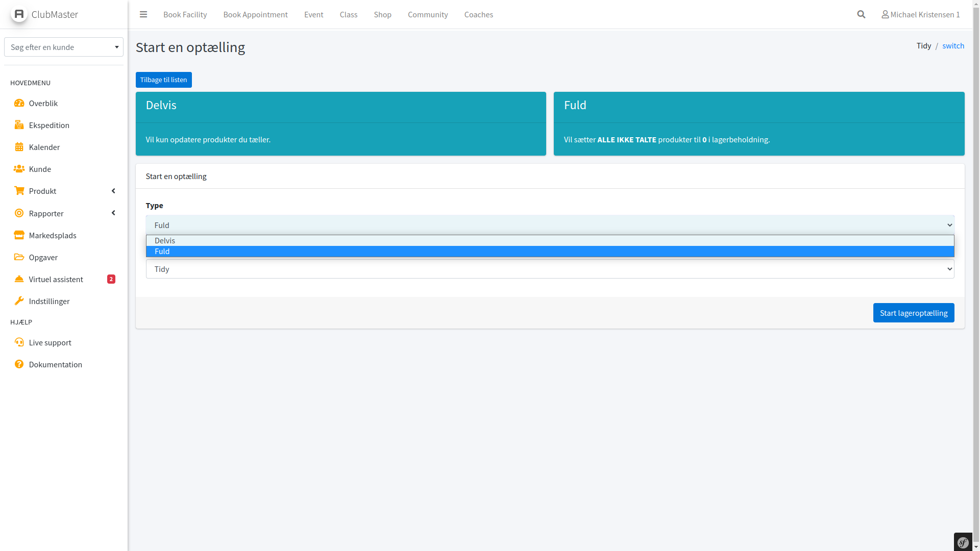Select Delvis option in Type list
Viewport: 980px width, 551px height.
(165, 240)
